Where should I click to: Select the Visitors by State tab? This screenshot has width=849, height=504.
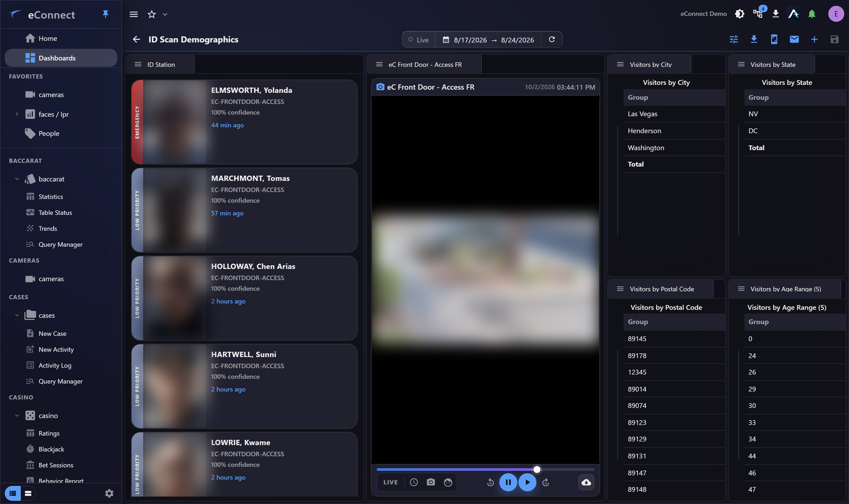pyautogui.click(x=773, y=64)
